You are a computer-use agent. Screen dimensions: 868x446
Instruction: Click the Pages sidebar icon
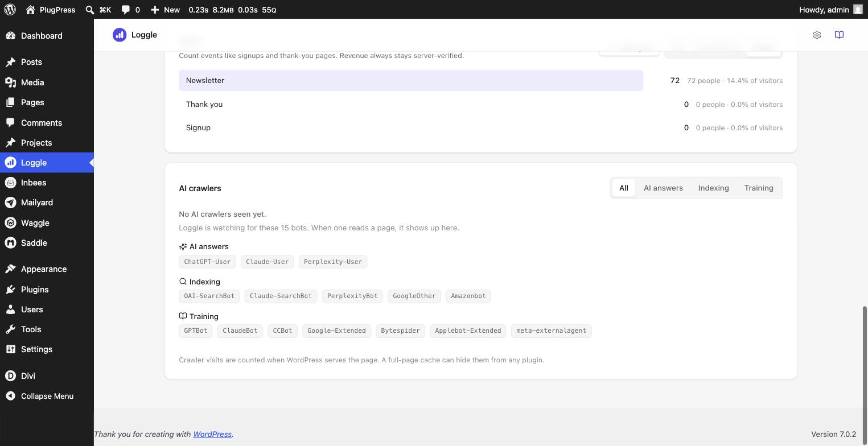point(10,102)
